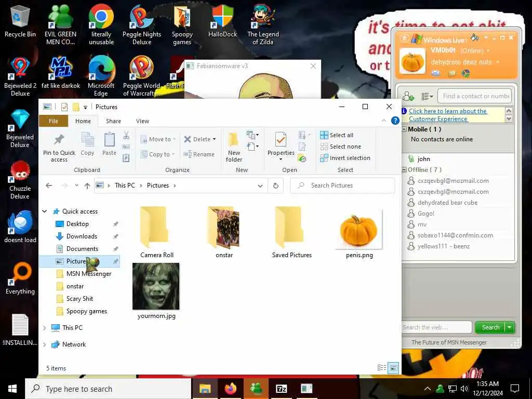Open the Move to dropdown
This screenshot has width=532, height=399.
pyautogui.click(x=158, y=139)
